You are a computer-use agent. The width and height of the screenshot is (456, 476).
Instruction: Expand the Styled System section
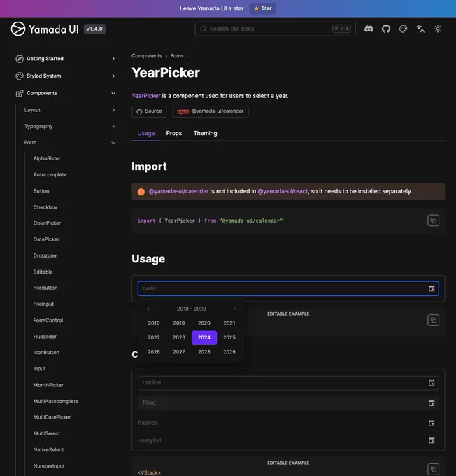[113, 76]
